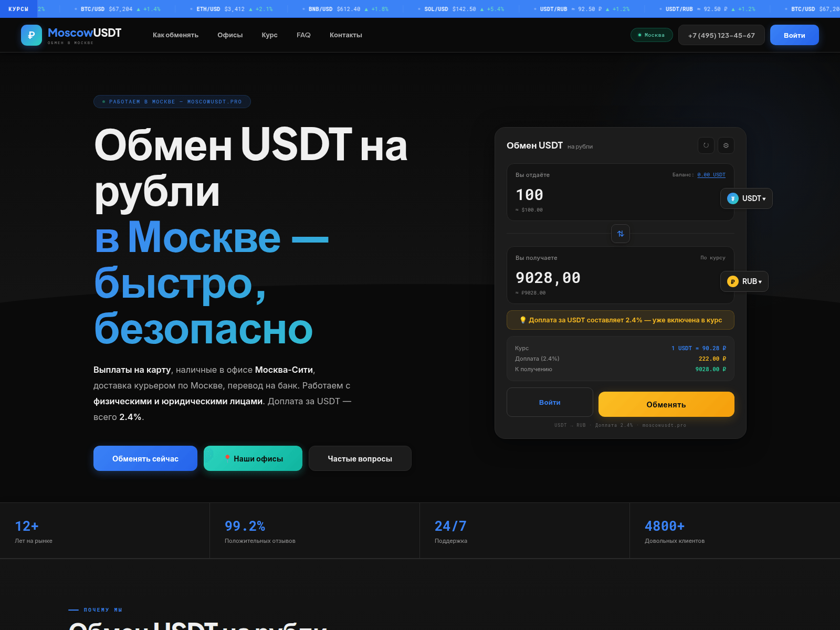Click the SOL/USD $142.50 ticker entry

pyautogui.click(x=460, y=9)
